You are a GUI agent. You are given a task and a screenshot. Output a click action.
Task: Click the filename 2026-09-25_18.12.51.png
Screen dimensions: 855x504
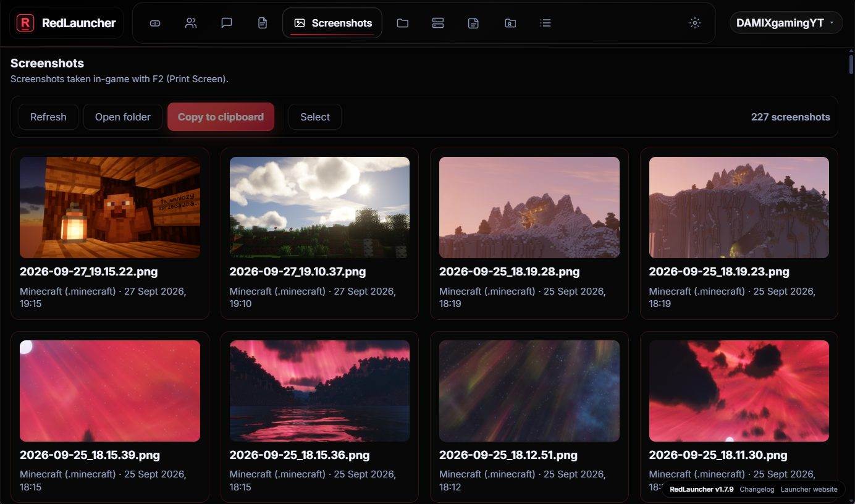coord(508,455)
